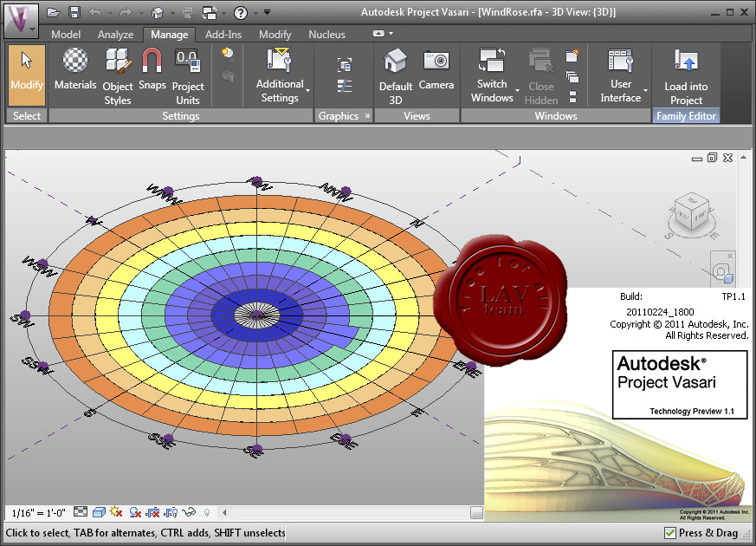Click the Help question mark icon

[x=240, y=12]
